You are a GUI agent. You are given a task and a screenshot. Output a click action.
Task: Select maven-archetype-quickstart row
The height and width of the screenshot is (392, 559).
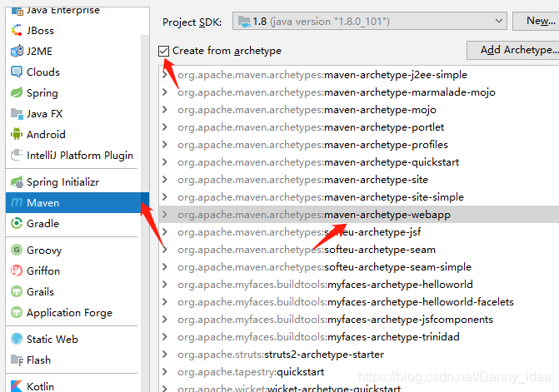[x=359, y=162]
